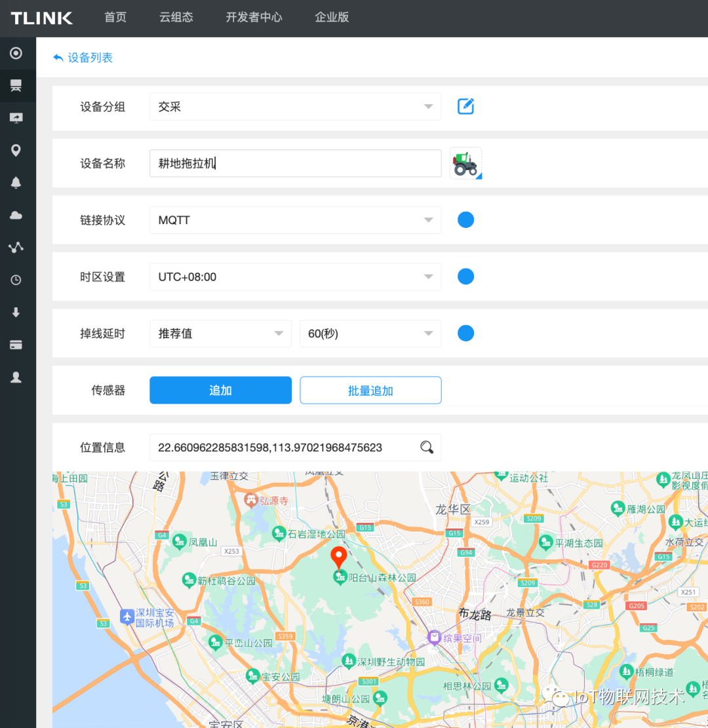Click the blue dot beside 链接协议
The image size is (708, 728).
point(465,220)
